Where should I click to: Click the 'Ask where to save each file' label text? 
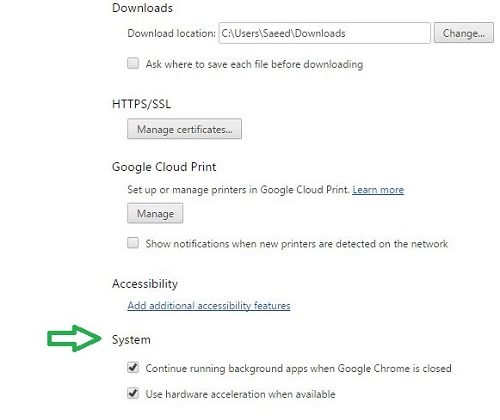click(x=254, y=64)
